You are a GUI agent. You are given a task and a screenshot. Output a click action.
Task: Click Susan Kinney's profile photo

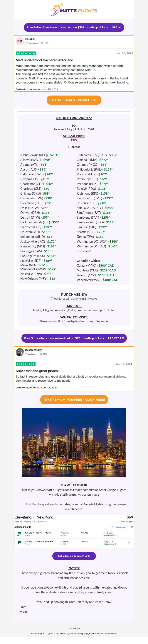point(20,352)
